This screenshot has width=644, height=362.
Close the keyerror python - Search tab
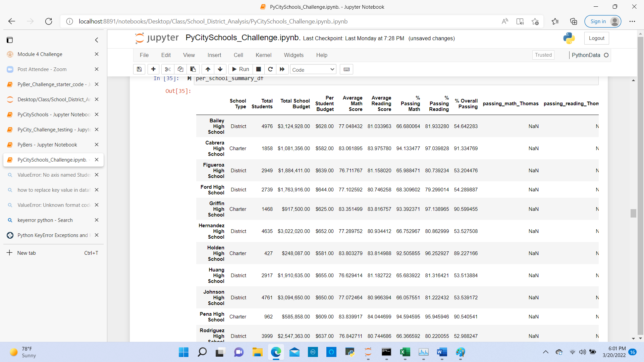[x=97, y=220]
